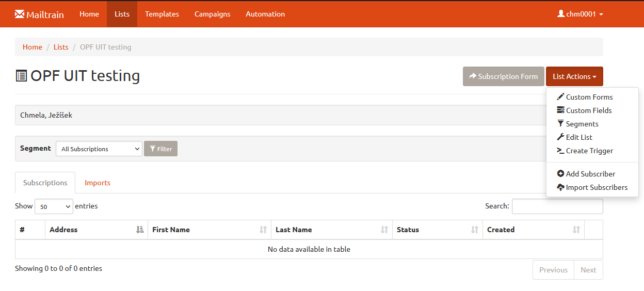Image resolution: width=644 pixels, height=291 pixels.
Task: Open Campaigns in the top navigation
Action: [x=213, y=14]
